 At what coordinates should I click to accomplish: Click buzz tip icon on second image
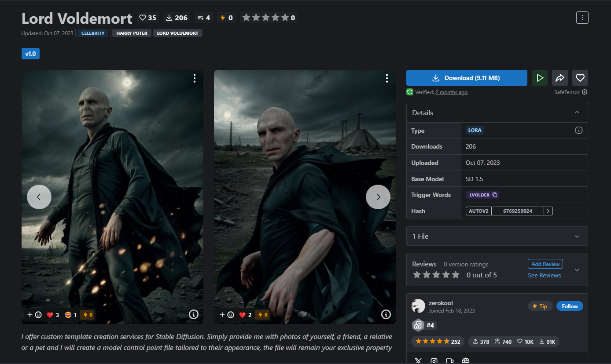(x=263, y=315)
